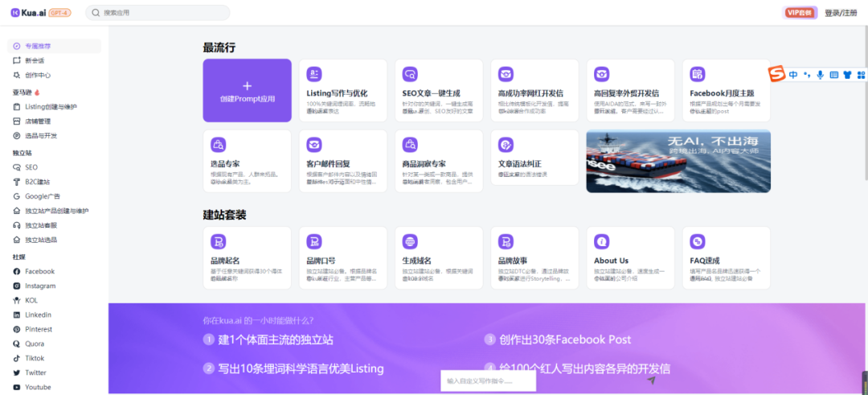Click the SEO sidebar icon
Image resolution: width=868 pixels, height=395 pixels.
point(17,167)
